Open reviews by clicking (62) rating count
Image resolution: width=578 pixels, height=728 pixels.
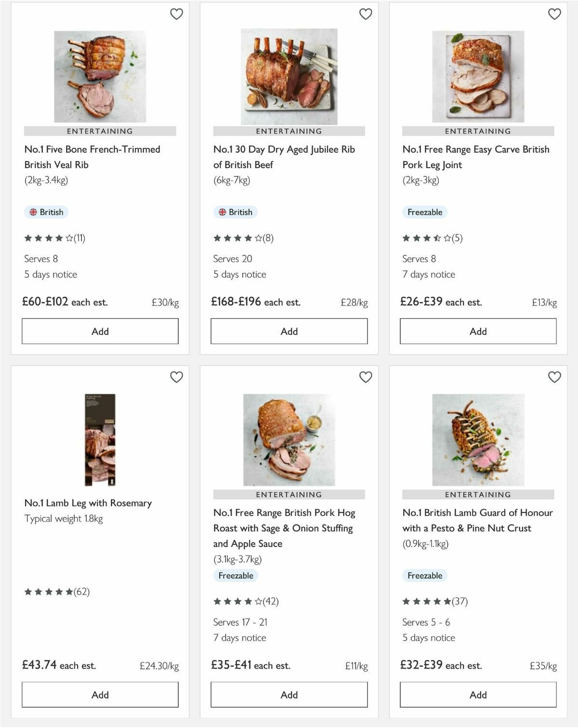tap(82, 593)
